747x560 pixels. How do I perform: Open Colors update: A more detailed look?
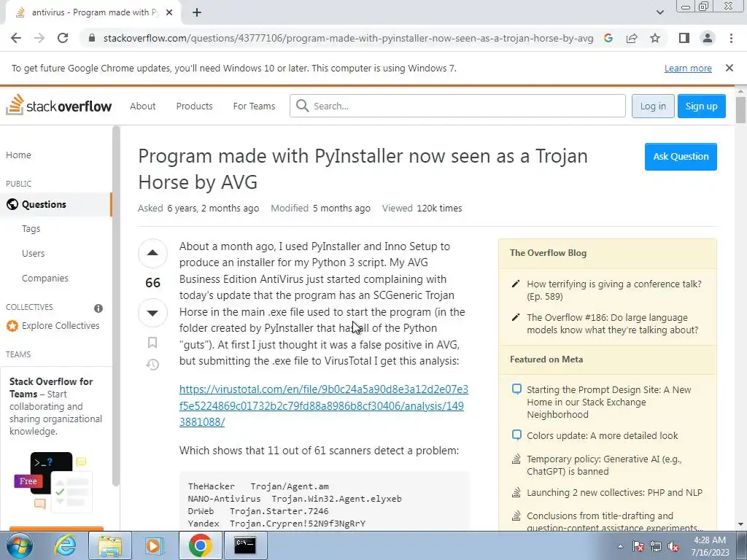point(602,436)
